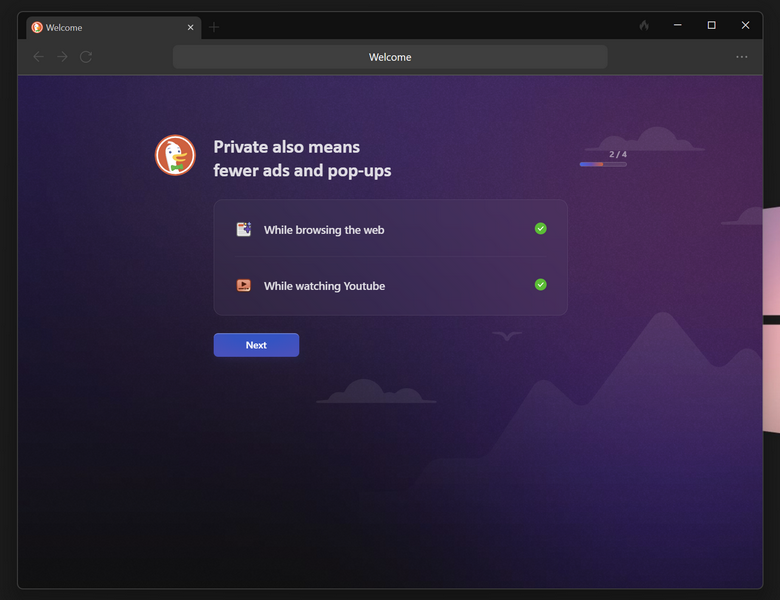Go back with the back arrow
The width and height of the screenshot is (780, 600).
[39, 57]
